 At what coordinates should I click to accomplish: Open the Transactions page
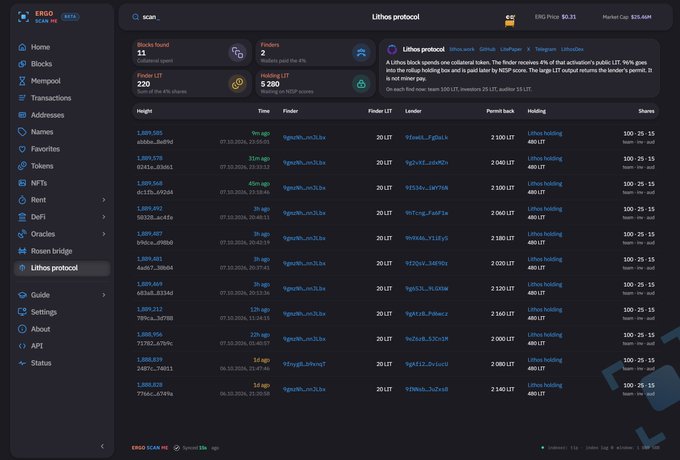[51, 98]
